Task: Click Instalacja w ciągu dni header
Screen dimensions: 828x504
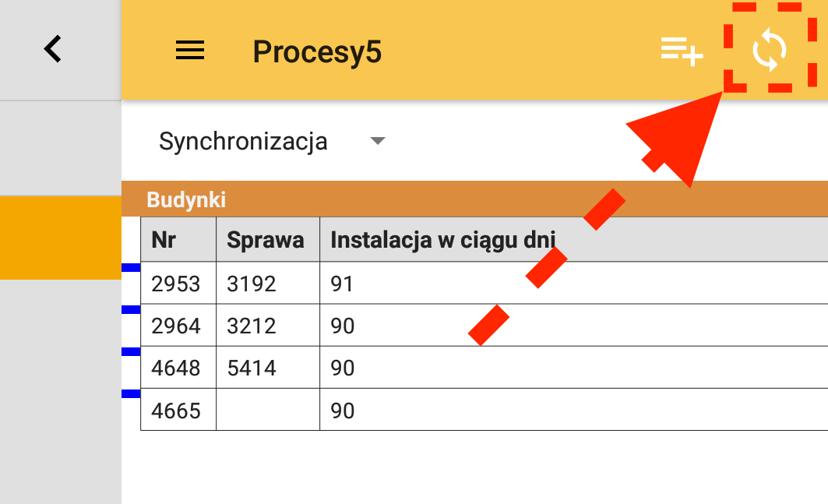Action: click(442, 240)
